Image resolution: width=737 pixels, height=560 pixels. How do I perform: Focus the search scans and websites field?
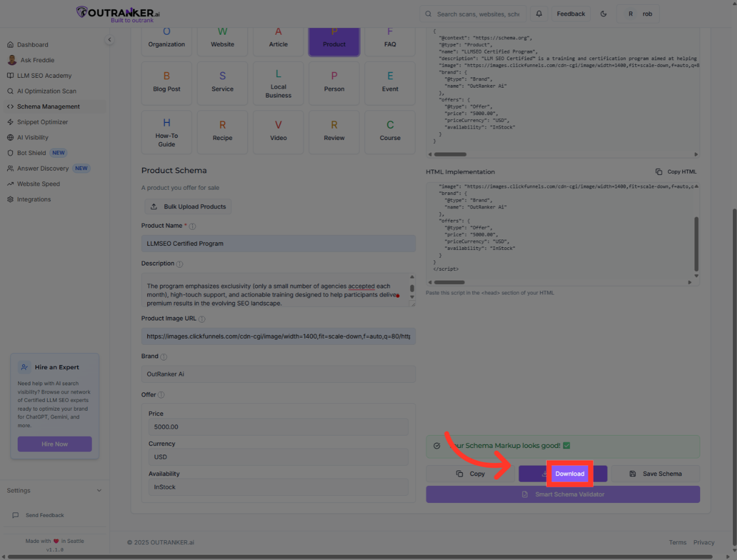coord(473,14)
